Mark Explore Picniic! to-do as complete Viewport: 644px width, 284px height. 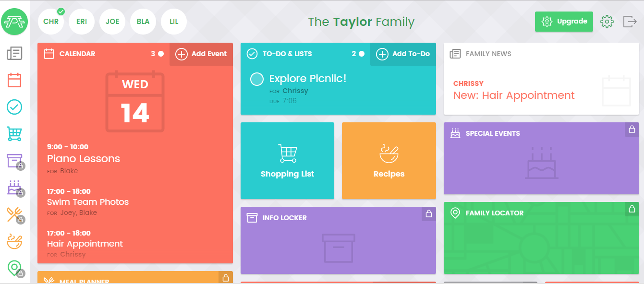[257, 79]
